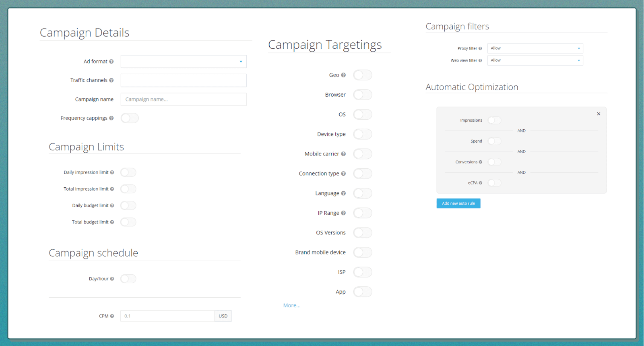Click the eCPA help question mark icon
This screenshot has height=346, width=644.
pyautogui.click(x=481, y=183)
